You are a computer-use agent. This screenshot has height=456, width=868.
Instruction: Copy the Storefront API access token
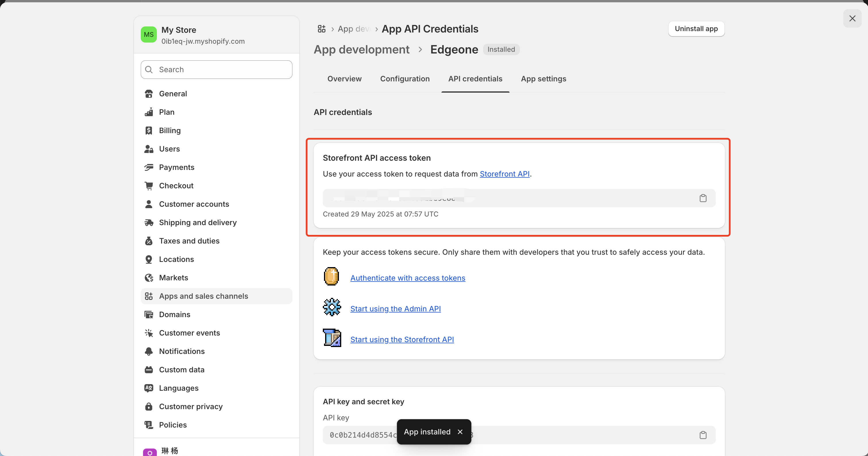point(703,198)
